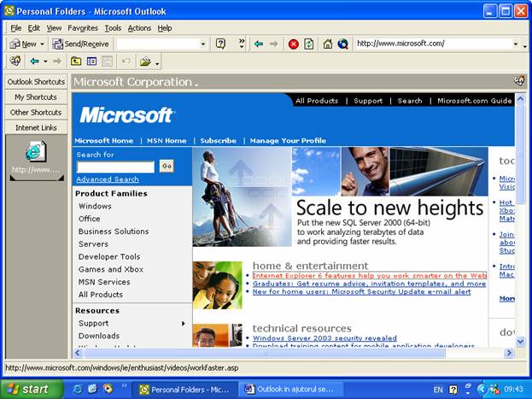Viewport: 532px width, 399px height.
Task: Click the Undo icon
Action: [x=126, y=62]
